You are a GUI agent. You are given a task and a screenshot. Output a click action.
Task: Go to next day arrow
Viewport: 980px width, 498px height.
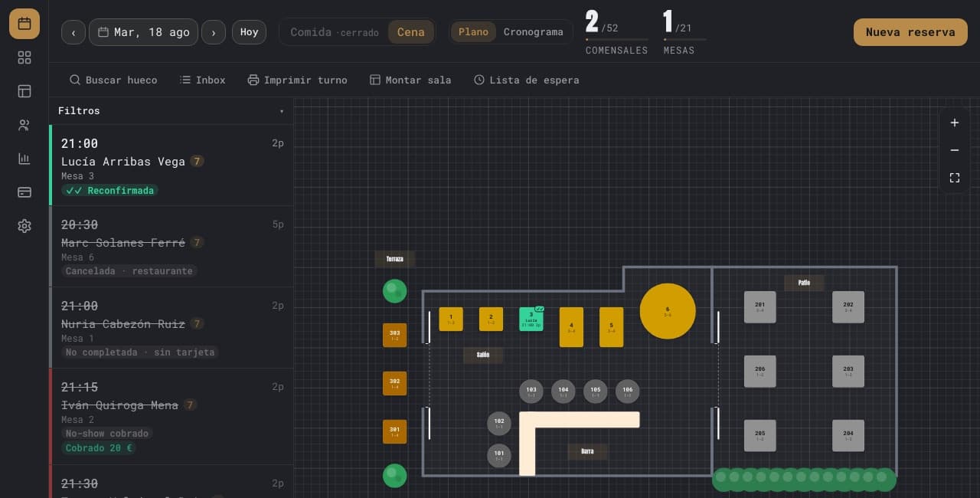(214, 32)
